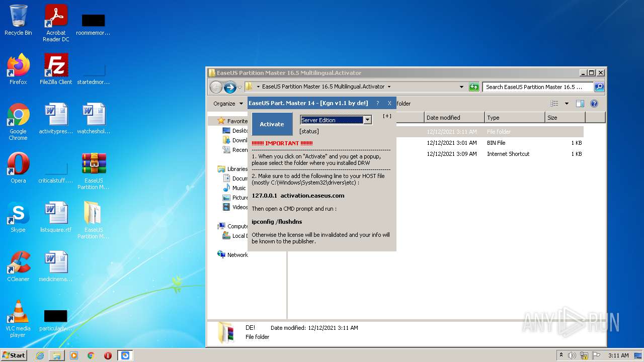Open the Server Edition edition dropdown
Image resolution: width=644 pixels, height=362 pixels.
click(x=367, y=120)
